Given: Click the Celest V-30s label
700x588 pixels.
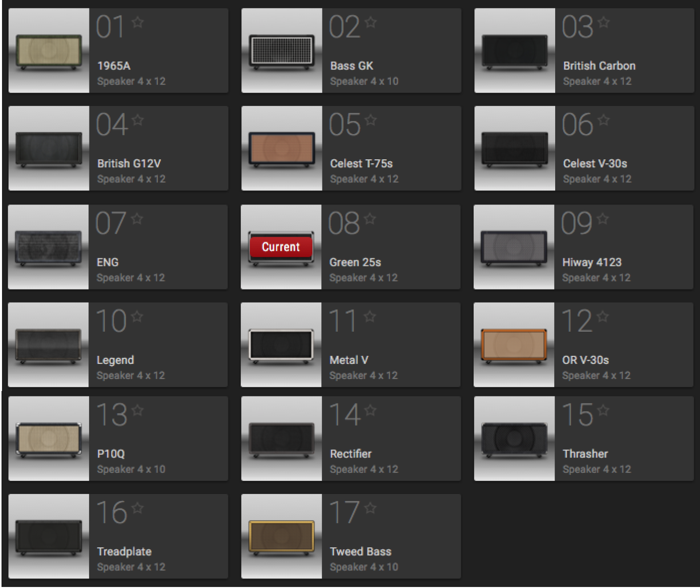Looking at the screenshot, I should (595, 163).
